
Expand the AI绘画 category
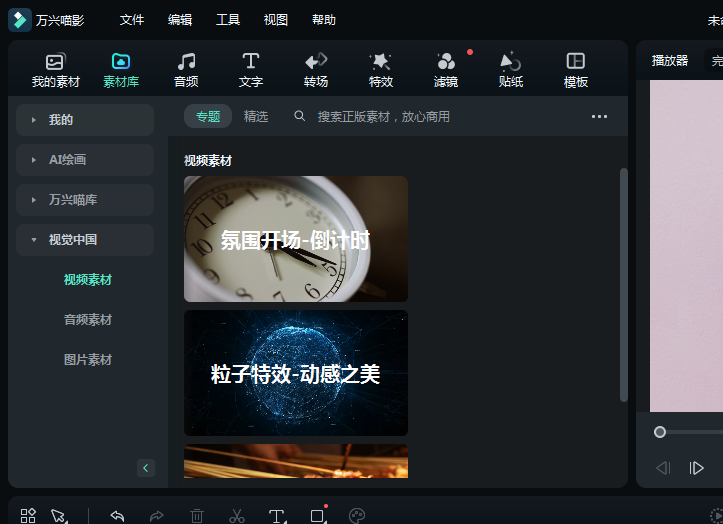85,160
